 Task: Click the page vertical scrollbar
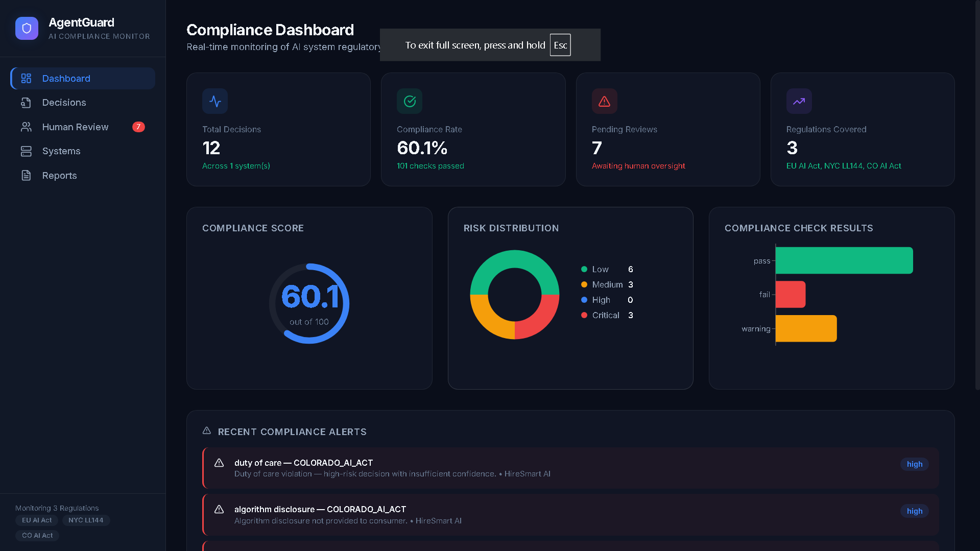pyautogui.click(x=977, y=195)
